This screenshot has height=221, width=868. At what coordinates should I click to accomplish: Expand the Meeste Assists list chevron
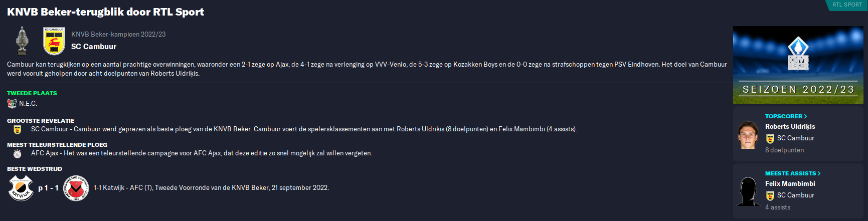point(819,173)
